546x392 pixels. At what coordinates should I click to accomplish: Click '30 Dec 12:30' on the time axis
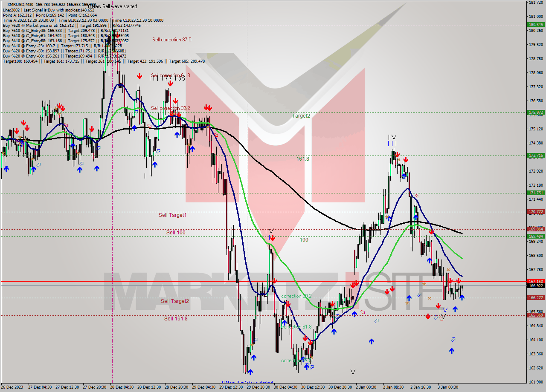coord(312,387)
